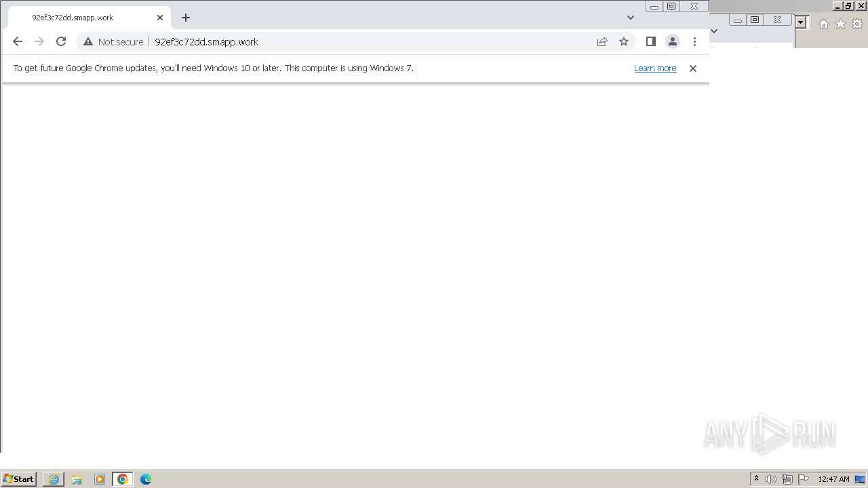
Task: Open Action Center flag icon
Action: (804, 479)
